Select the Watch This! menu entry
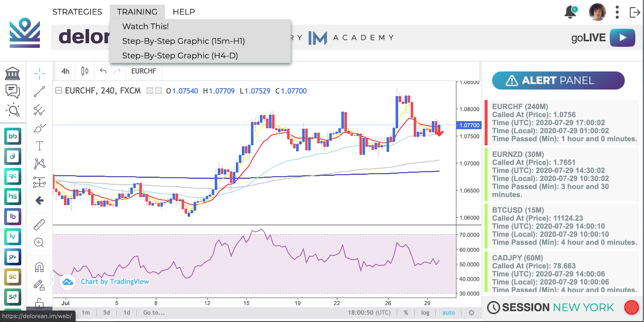644x322 pixels. [200, 26]
